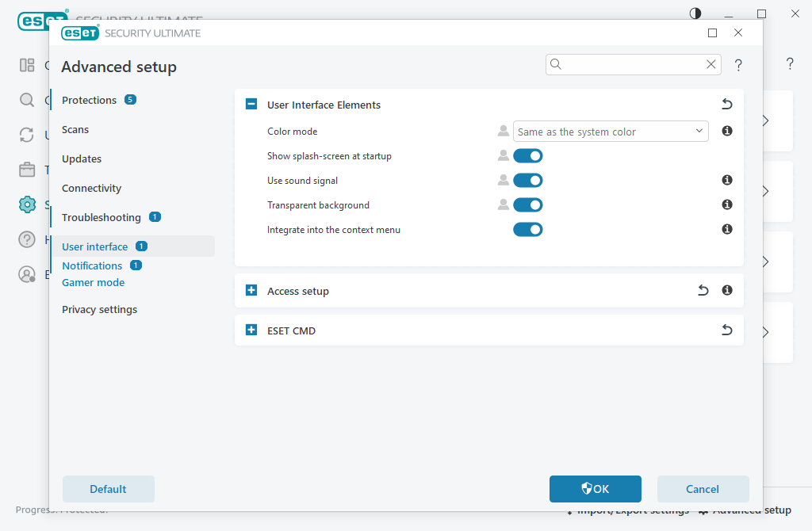812x531 pixels.
Task: Open help with the Advanced setup question mark
Action: coord(738,65)
